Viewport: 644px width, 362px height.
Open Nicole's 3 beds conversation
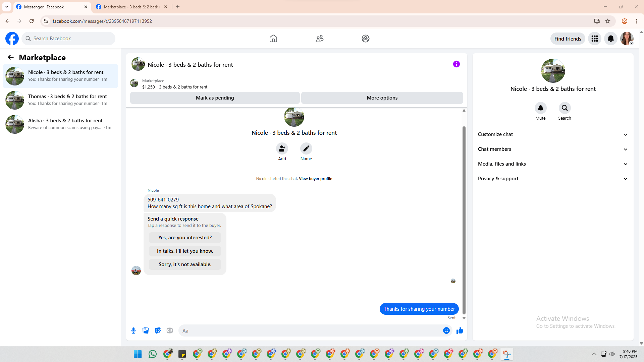click(x=60, y=76)
